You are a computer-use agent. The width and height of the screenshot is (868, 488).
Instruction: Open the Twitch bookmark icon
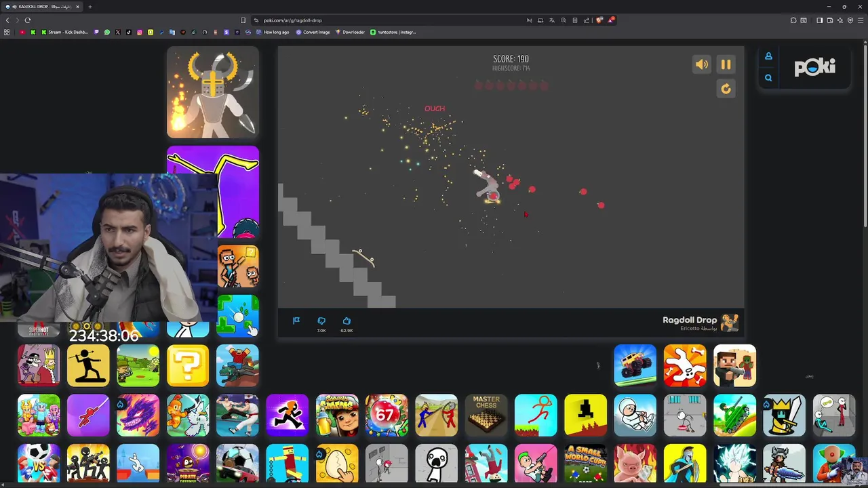pos(96,32)
